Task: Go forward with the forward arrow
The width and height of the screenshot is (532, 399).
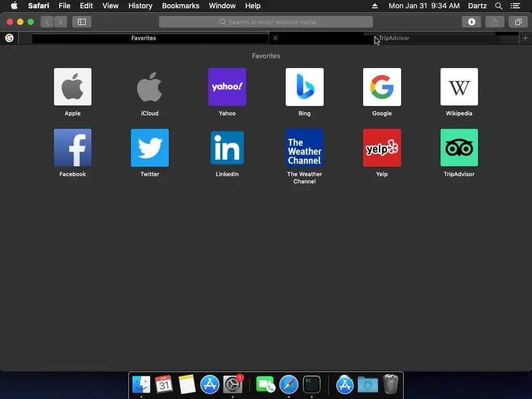Action: pyautogui.click(x=60, y=22)
